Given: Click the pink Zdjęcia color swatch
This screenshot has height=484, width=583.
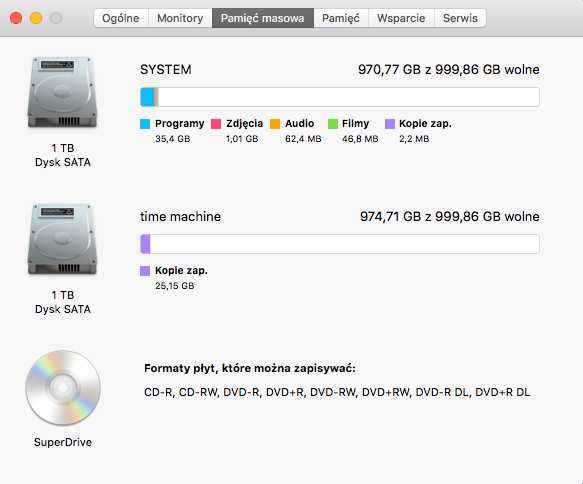Looking at the screenshot, I should point(216,124).
